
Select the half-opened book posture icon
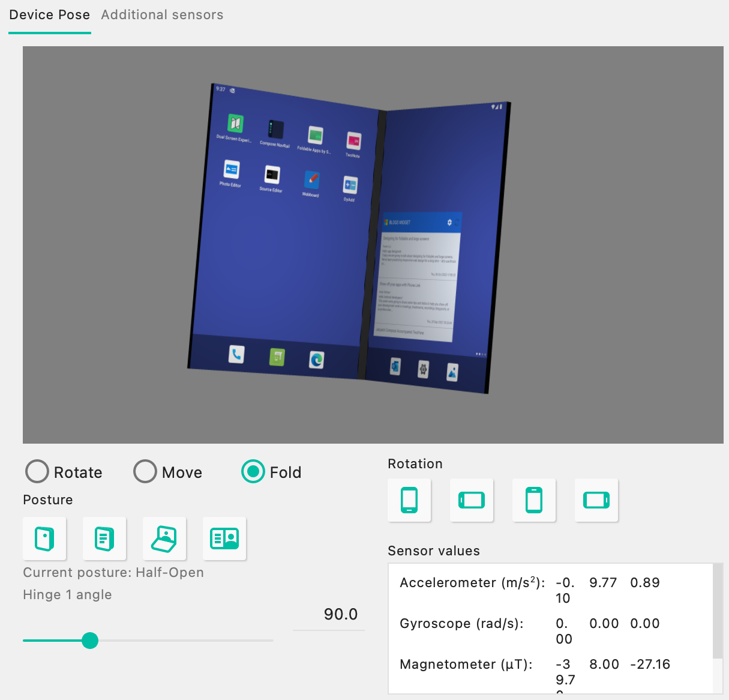(x=104, y=539)
